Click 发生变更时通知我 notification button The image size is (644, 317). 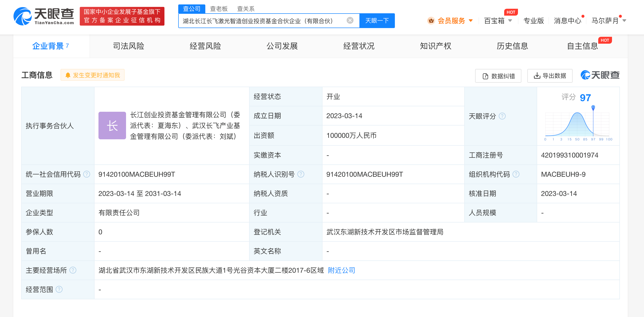tap(93, 75)
